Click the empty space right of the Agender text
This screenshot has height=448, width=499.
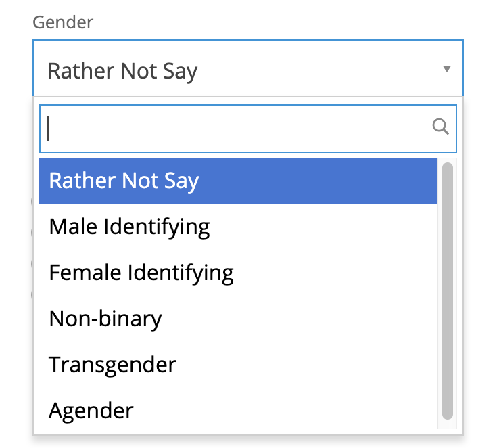[x=284, y=410]
